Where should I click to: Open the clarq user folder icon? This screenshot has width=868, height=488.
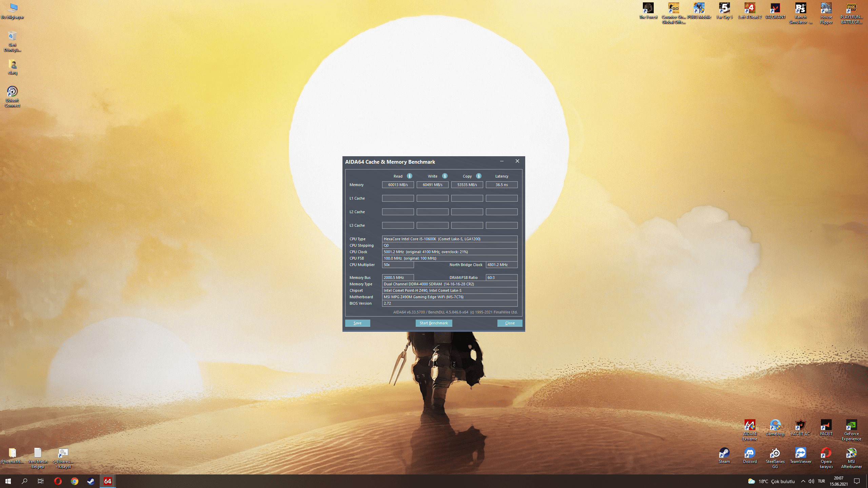click(13, 67)
